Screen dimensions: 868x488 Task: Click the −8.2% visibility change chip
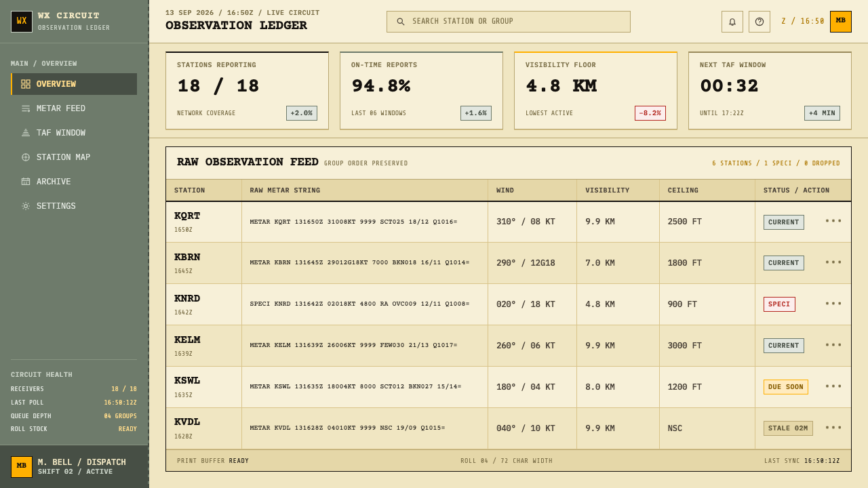click(x=650, y=113)
